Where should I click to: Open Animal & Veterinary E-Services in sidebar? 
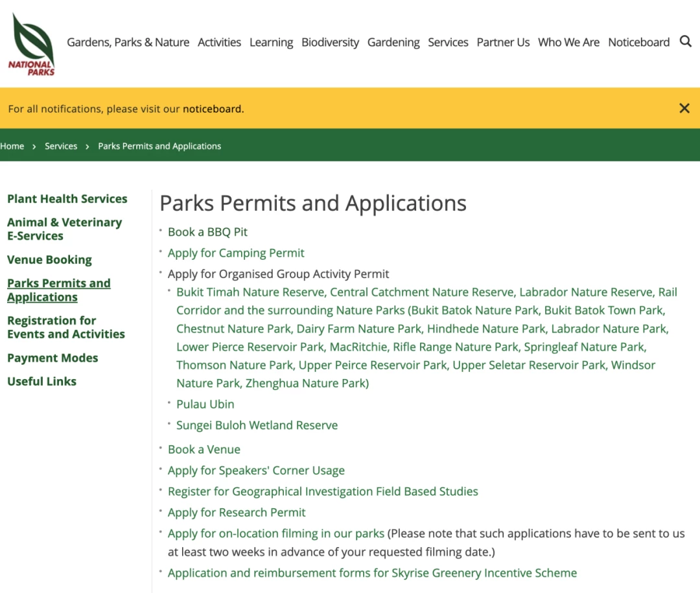click(x=64, y=229)
